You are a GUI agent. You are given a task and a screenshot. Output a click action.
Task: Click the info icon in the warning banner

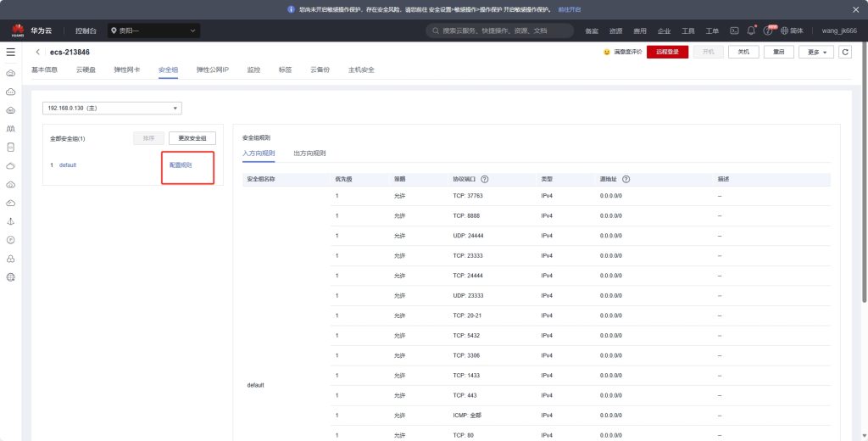[x=292, y=9]
